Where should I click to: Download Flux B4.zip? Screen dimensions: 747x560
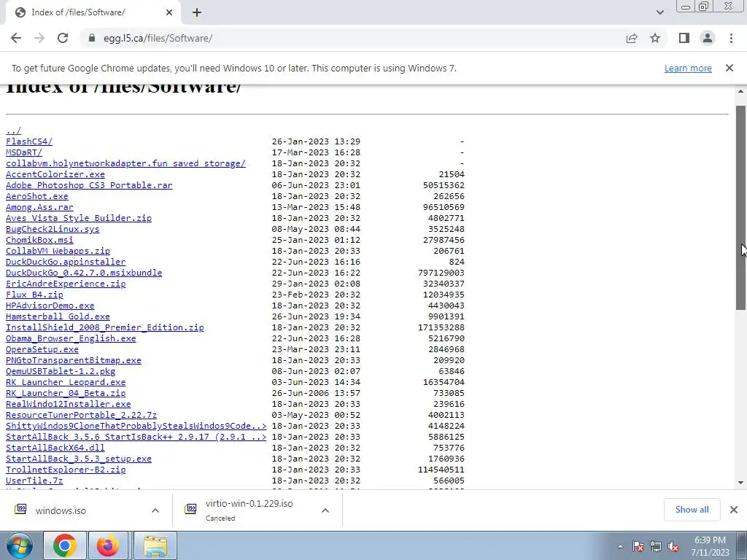(34, 295)
